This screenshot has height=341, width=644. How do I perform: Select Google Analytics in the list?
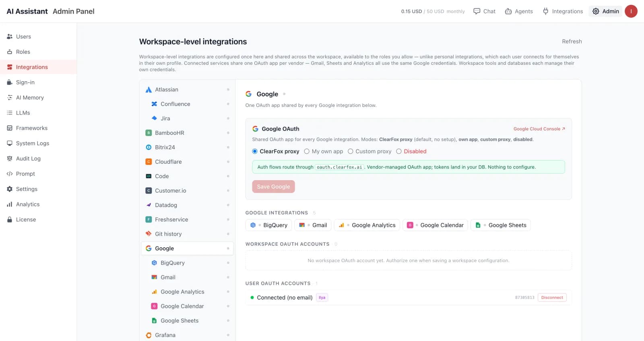[188, 292]
